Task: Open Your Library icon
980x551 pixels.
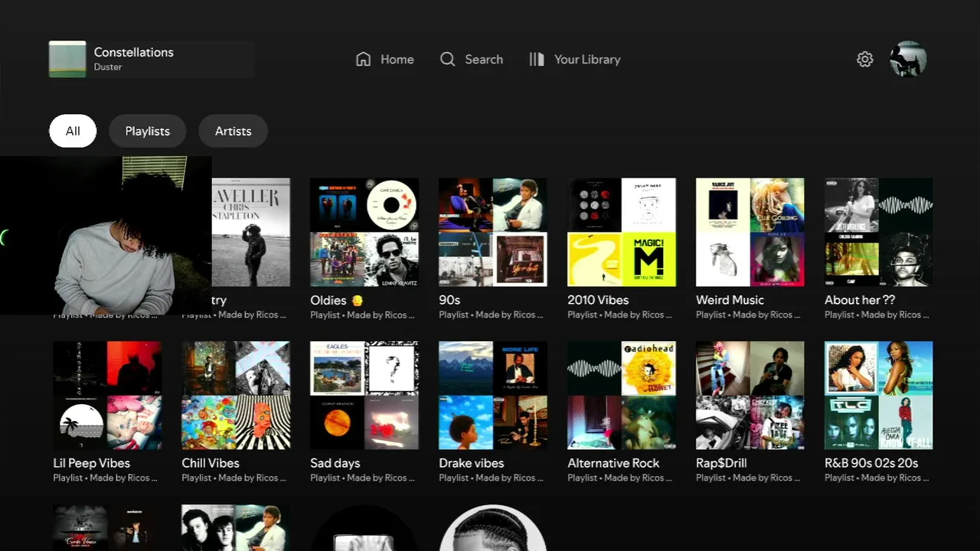Action: pyautogui.click(x=537, y=59)
